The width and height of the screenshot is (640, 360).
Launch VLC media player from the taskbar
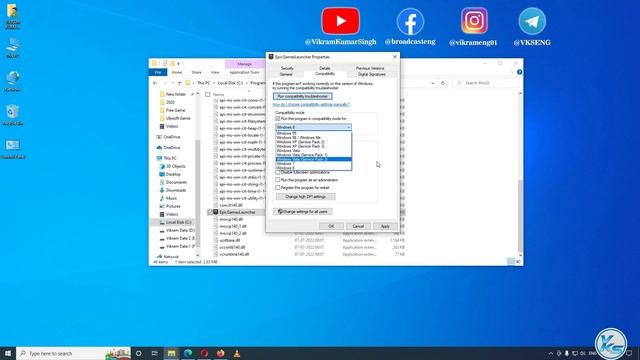click(237, 353)
